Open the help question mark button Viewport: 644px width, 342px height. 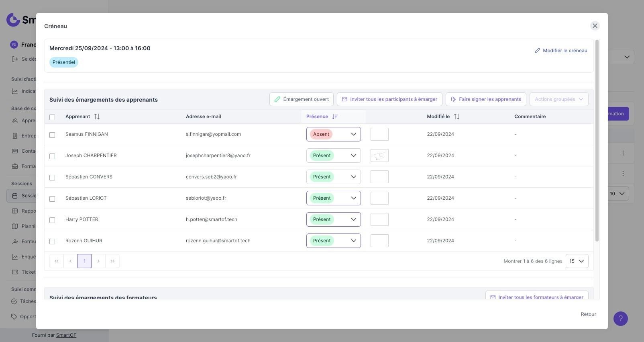click(620, 319)
